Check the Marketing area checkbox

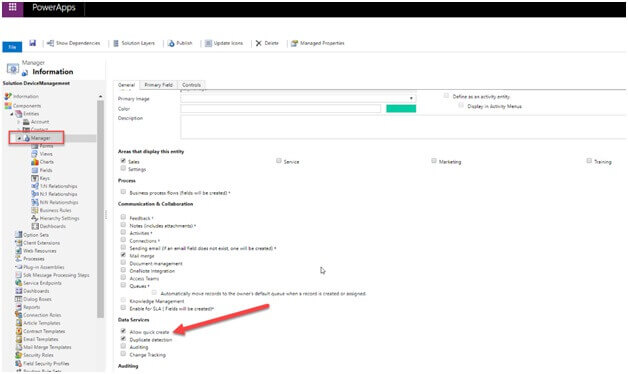[x=434, y=161]
